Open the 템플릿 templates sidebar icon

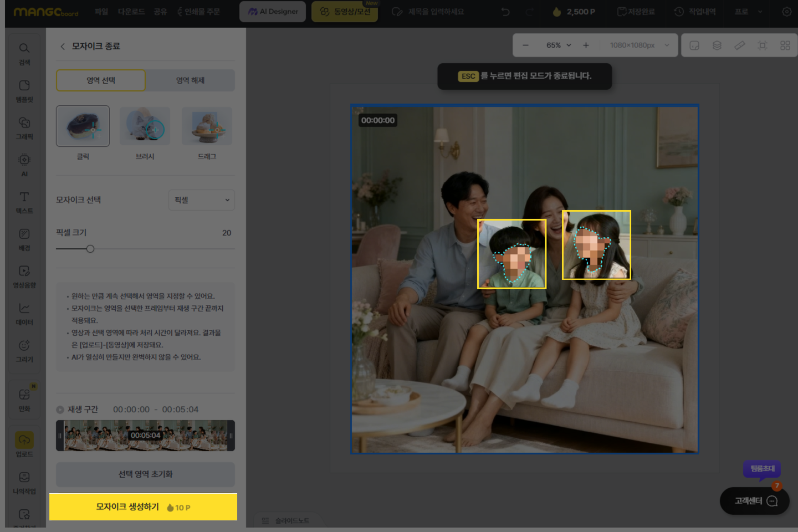click(24, 91)
